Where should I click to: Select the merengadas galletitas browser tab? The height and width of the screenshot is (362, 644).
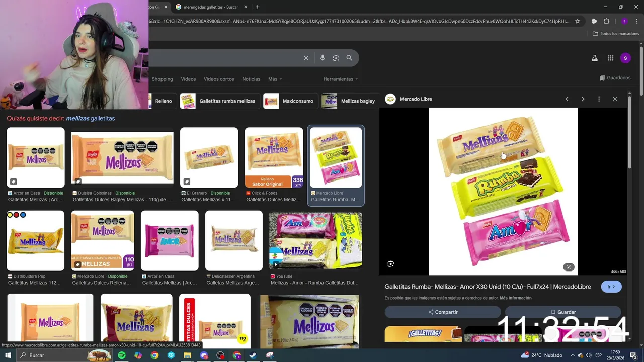tap(210, 7)
